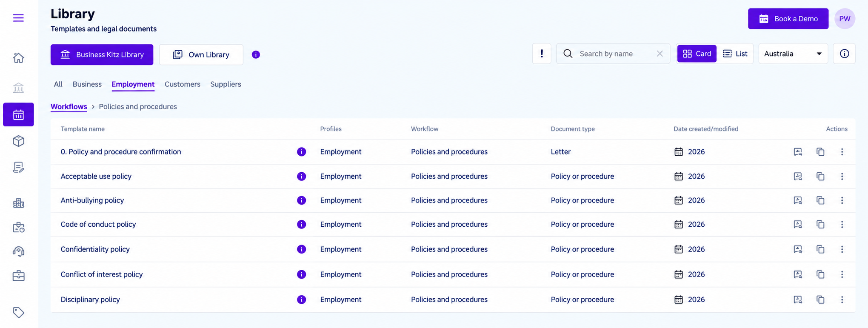Open the bank building sidebar icon

[x=18, y=88]
